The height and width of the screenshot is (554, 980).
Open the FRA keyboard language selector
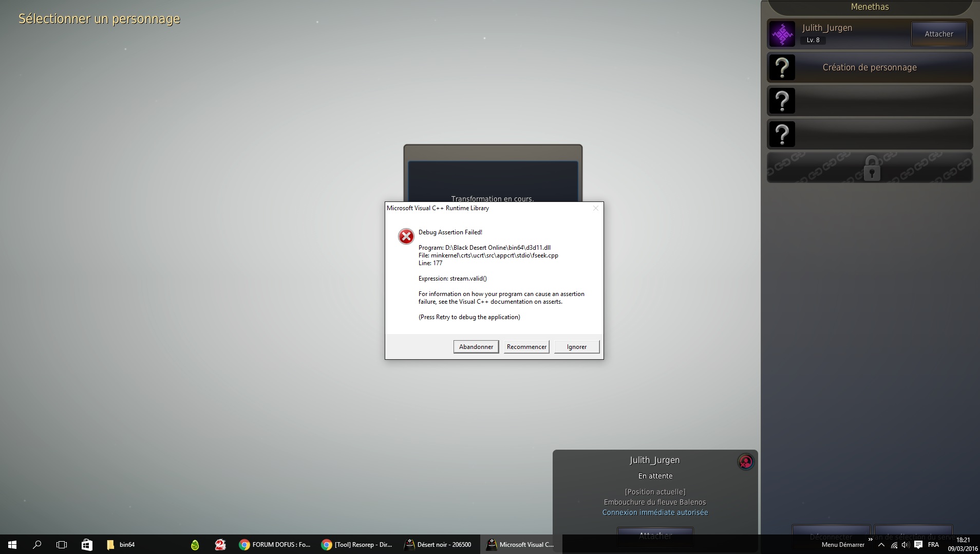tap(933, 545)
